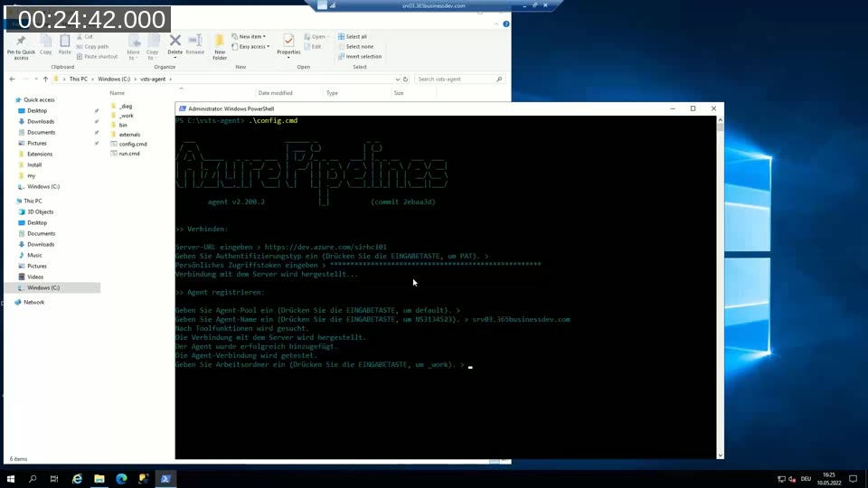Open the Windows Start menu
This screenshot has width=868, height=488.
11,479
